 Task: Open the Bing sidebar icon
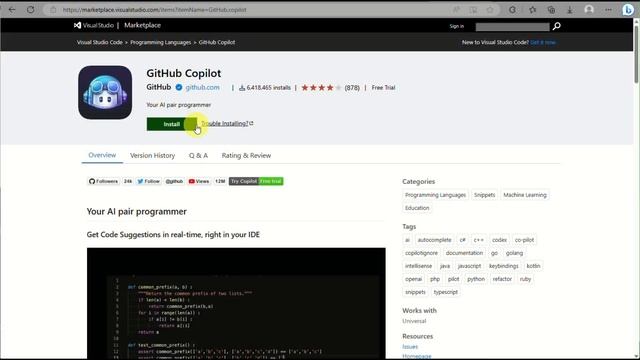coord(628,9)
